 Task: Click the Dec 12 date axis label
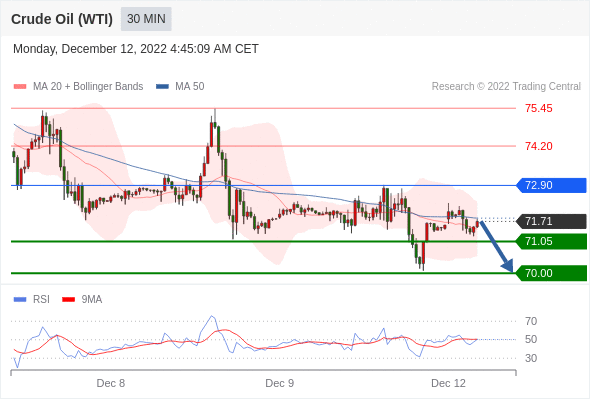pyautogui.click(x=448, y=383)
